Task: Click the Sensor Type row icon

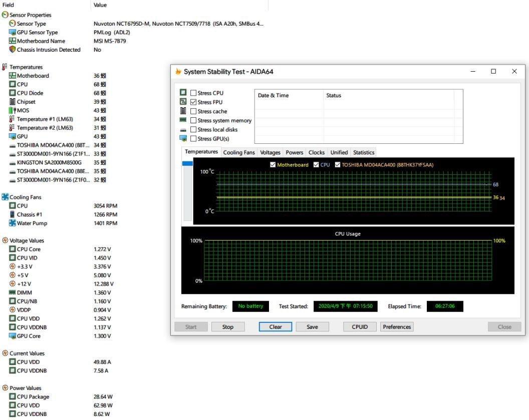Action: 13,23
